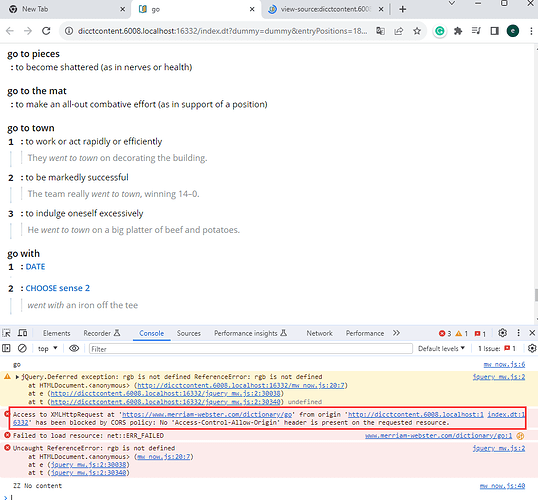538x500 pixels.
Task: Open the top context selector dropdown
Action: click(47, 348)
